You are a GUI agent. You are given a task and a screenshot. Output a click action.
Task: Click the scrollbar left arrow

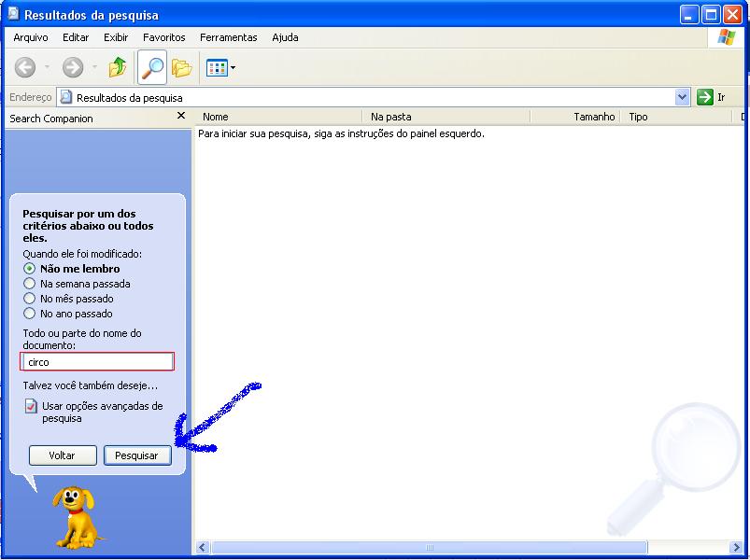point(203,547)
